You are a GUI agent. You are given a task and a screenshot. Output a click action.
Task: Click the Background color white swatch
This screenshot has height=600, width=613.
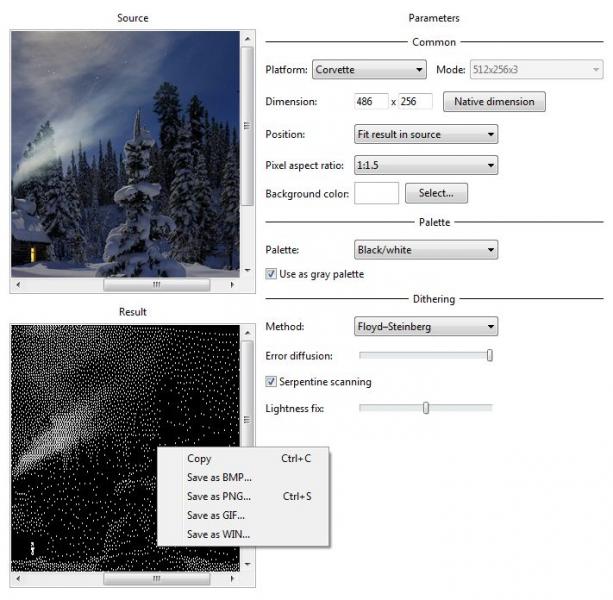(376, 193)
